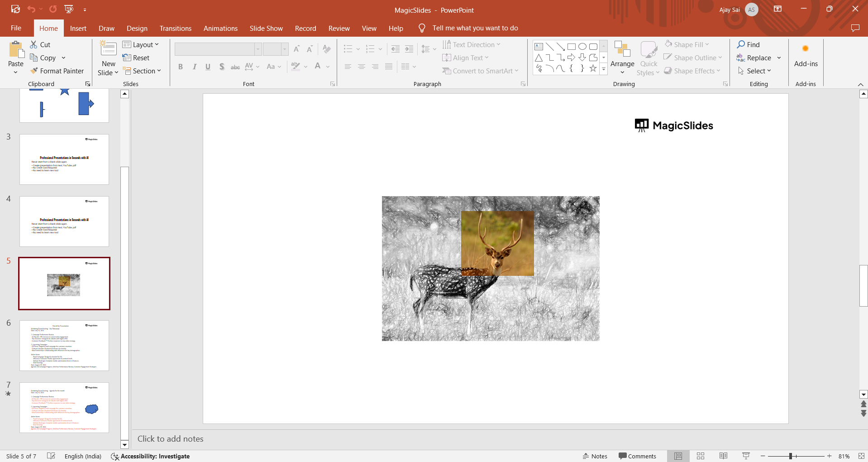
Task: Open the Add-ins button
Action: tap(806, 57)
